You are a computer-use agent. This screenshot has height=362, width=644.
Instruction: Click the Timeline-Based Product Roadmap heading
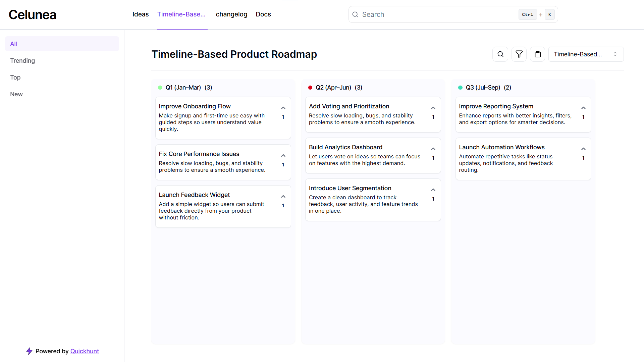tap(234, 54)
